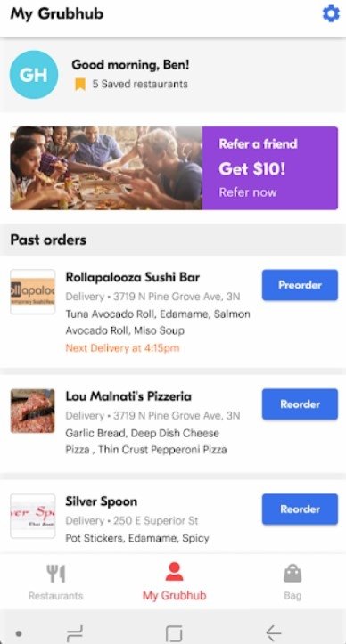Image resolution: width=346 pixels, height=644 pixels.
Task: Reorder from Silver Spoon
Action: tap(300, 509)
